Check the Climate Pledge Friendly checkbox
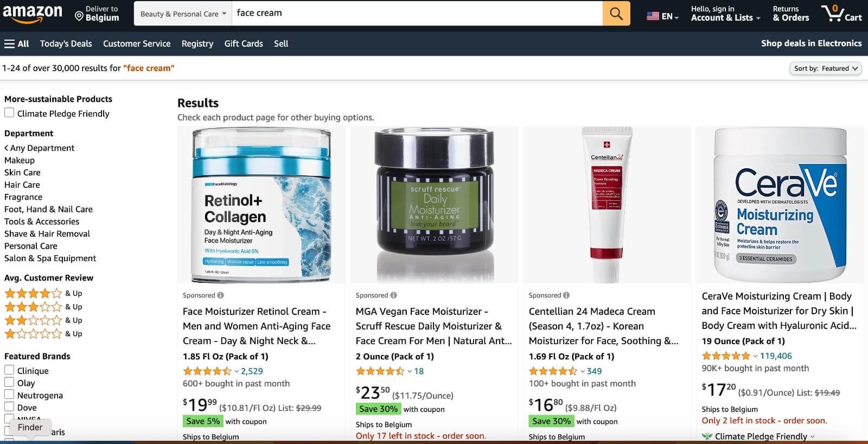The width and height of the screenshot is (868, 444). point(9,113)
